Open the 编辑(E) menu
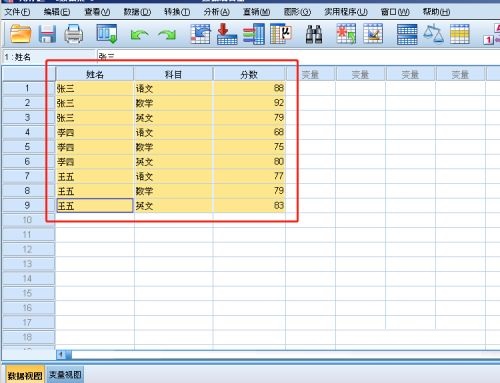500x383 pixels. [x=57, y=12]
